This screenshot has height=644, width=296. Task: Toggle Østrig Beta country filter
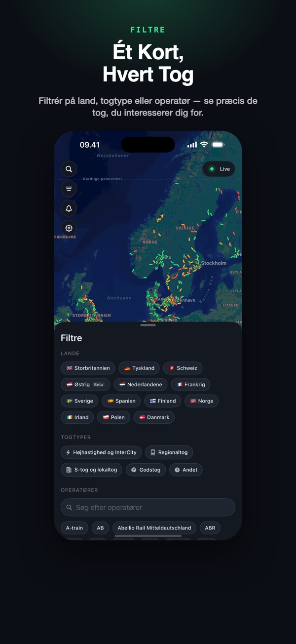85,384
